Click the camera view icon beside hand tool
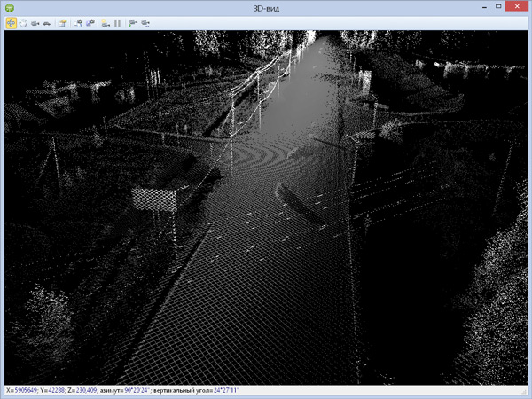532x399 pixels. click(x=35, y=24)
